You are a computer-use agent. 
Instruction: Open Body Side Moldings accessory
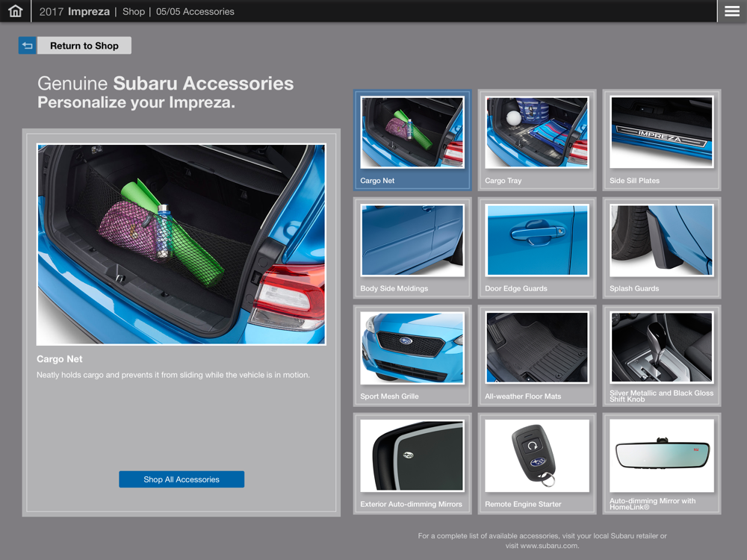click(412, 248)
